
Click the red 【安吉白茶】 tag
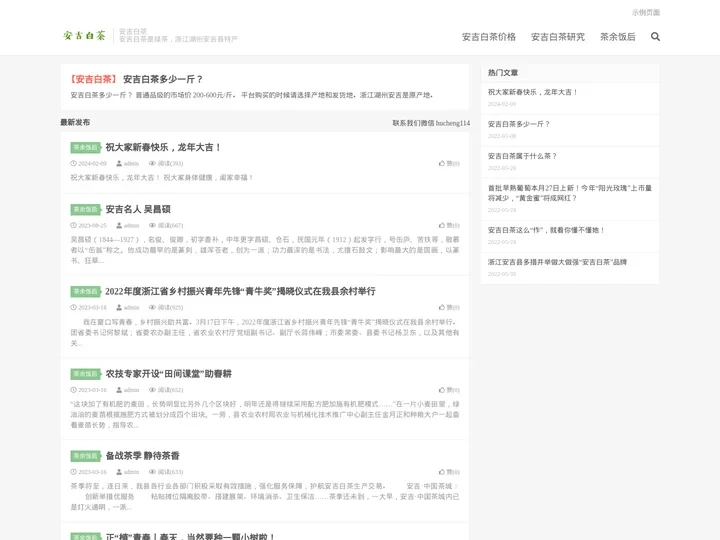click(94, 79)
